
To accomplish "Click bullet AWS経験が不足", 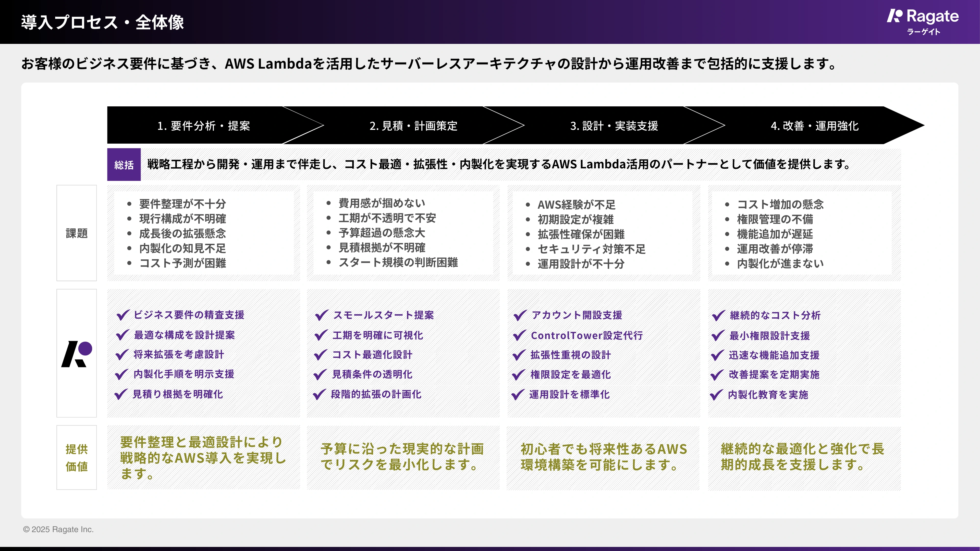I will pos(576,205).
